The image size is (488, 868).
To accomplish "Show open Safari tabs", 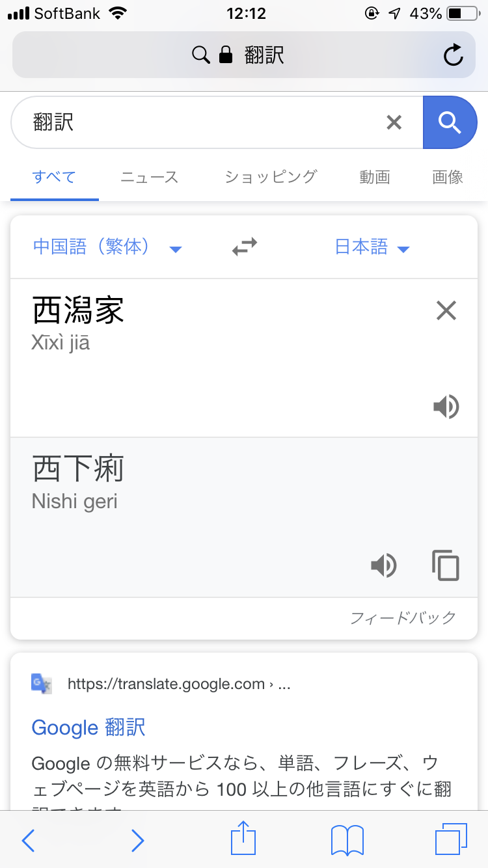I will 451,840.
